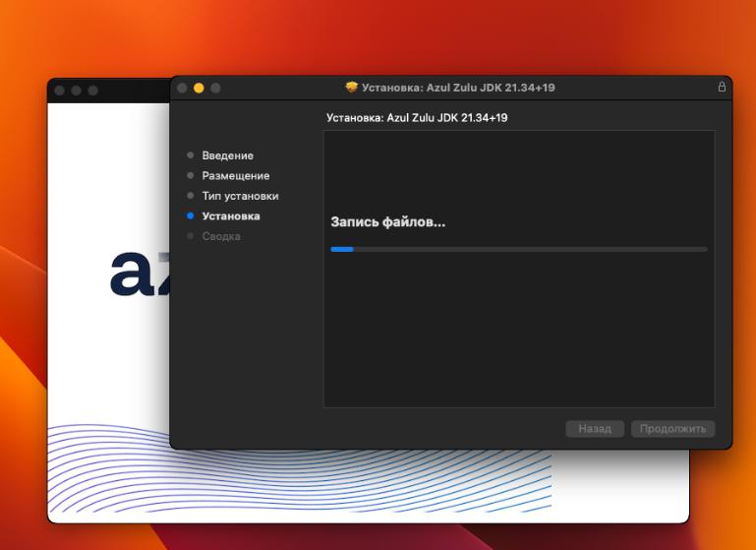Click the installer window title text

[x=458, y=88]
